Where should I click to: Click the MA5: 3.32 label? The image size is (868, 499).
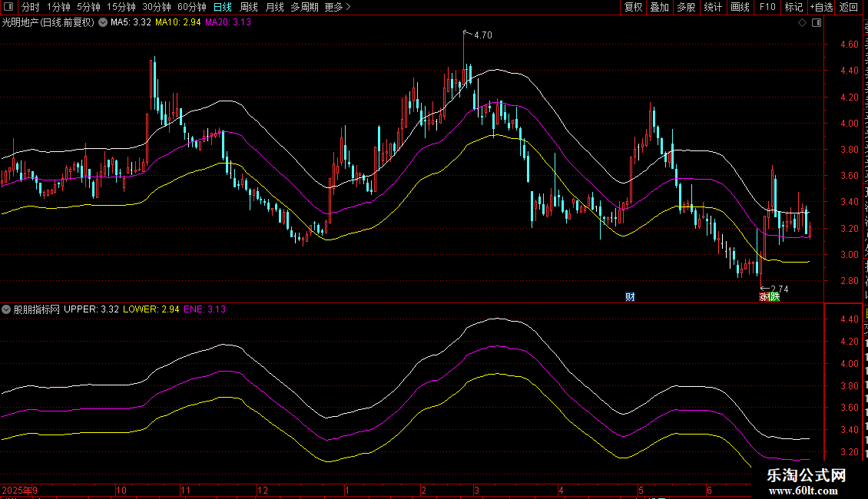coord(131,22)
